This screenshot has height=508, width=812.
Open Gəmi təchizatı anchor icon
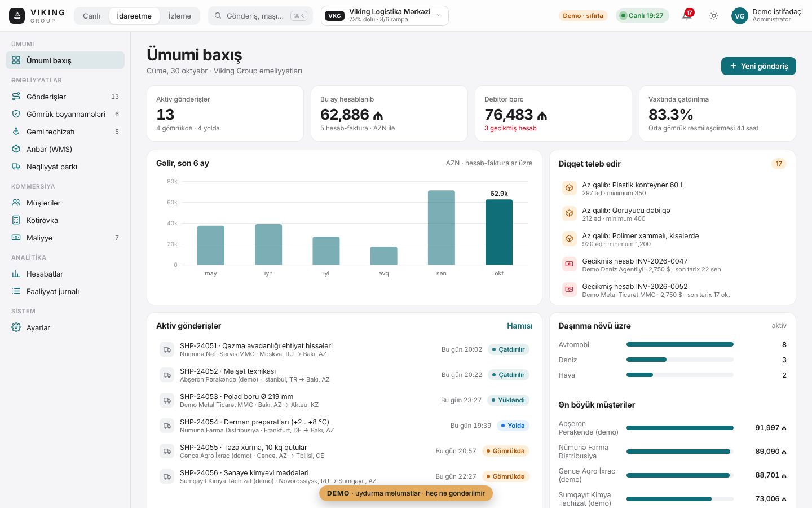(16, 132)
